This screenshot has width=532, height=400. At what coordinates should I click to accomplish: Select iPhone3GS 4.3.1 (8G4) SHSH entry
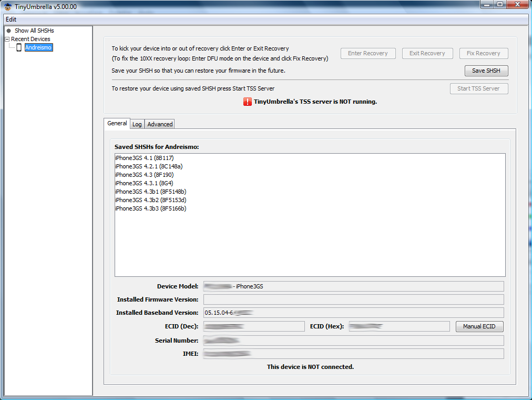144,183
